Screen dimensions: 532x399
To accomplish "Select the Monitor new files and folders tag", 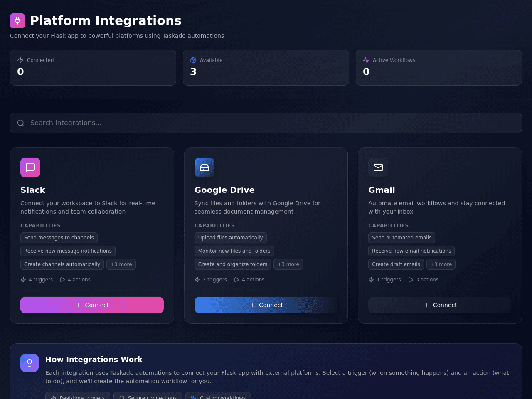I will click(234, 251).
